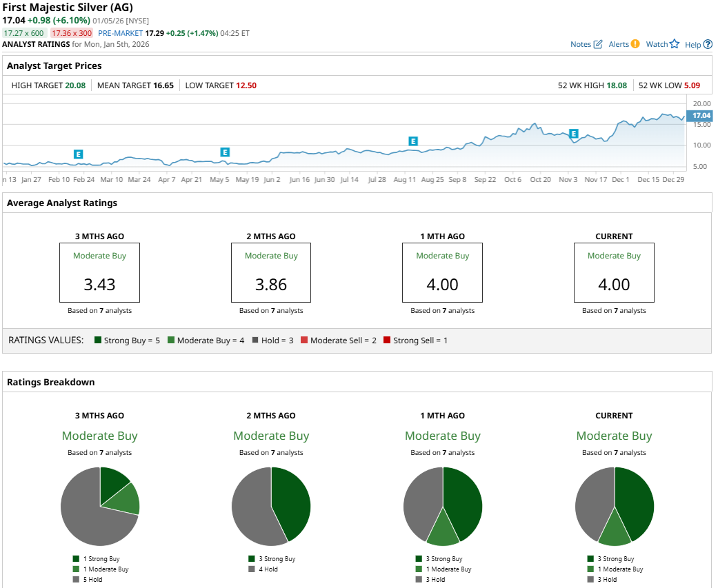Click the Watch text link
Screen dimensions: 718x588
[657, 44]
